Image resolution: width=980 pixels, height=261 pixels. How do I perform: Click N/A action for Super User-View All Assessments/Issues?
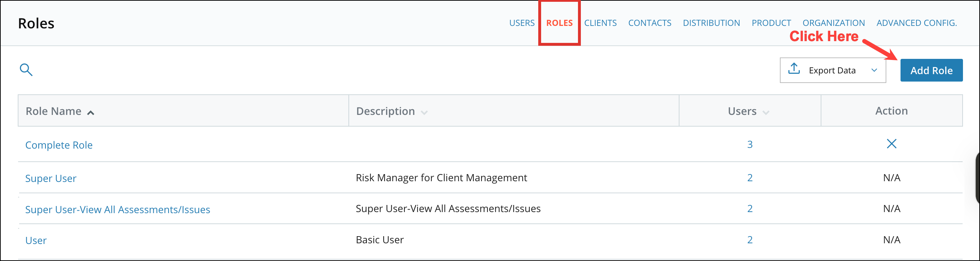tap(891, 209)
